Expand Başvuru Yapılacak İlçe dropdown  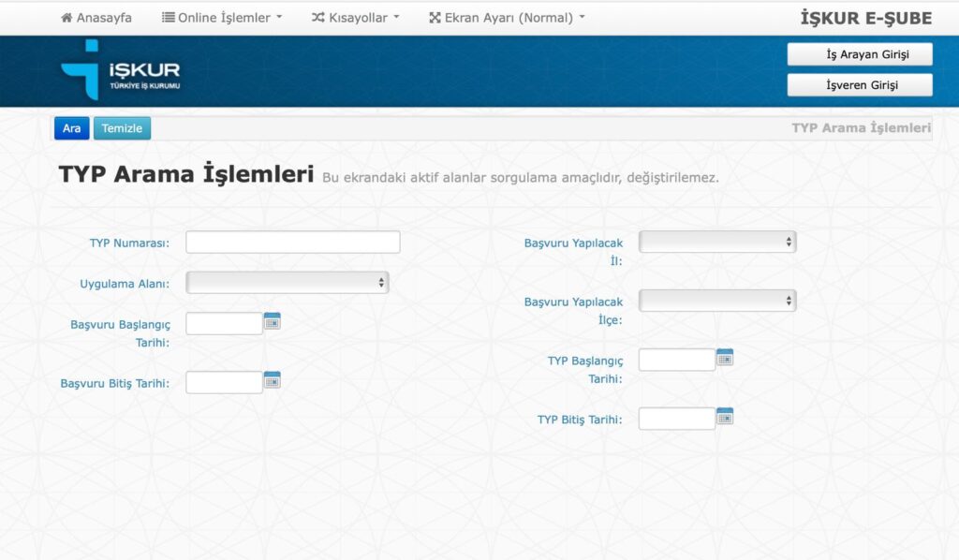[717, 301]
